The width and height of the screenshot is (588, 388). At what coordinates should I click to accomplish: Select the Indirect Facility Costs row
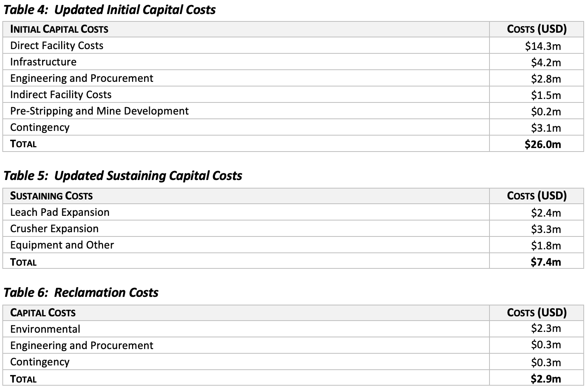(293, 95)
